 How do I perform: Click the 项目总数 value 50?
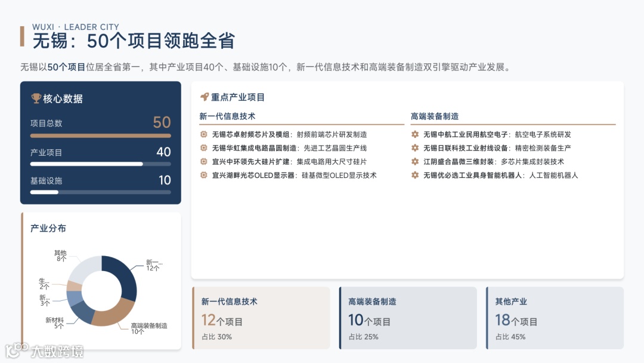pyautogui.click(x=162, y=122)
